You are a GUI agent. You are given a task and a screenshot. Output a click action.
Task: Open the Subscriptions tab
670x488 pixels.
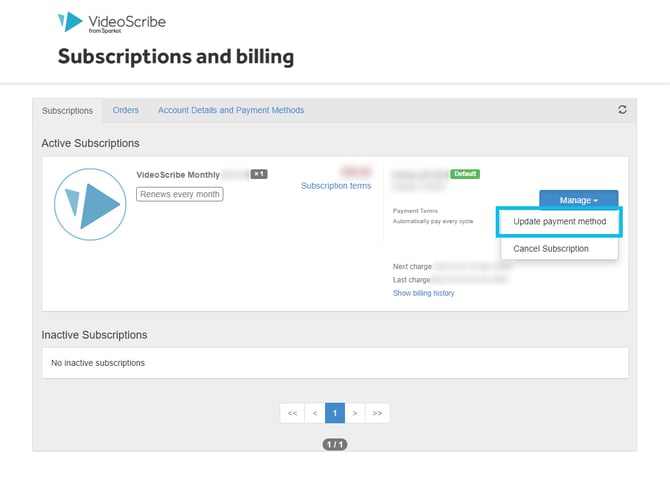point(67,111)
